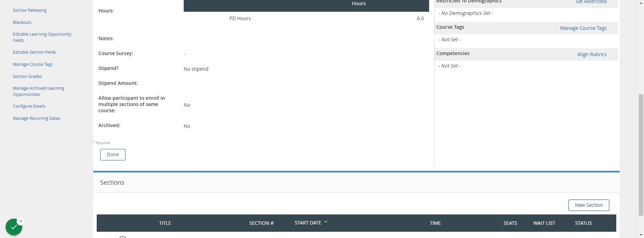
Task: Select the PD Hours text
Action: coord(240,18)
